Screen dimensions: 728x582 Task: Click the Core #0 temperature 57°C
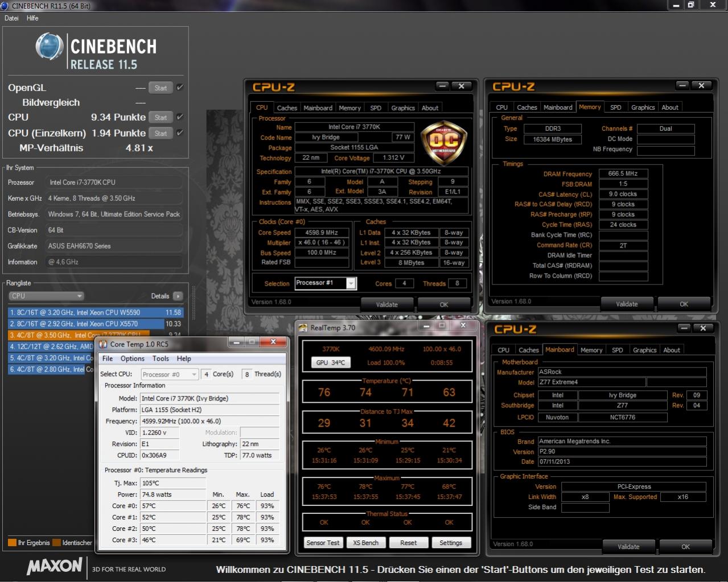(173, 506)
